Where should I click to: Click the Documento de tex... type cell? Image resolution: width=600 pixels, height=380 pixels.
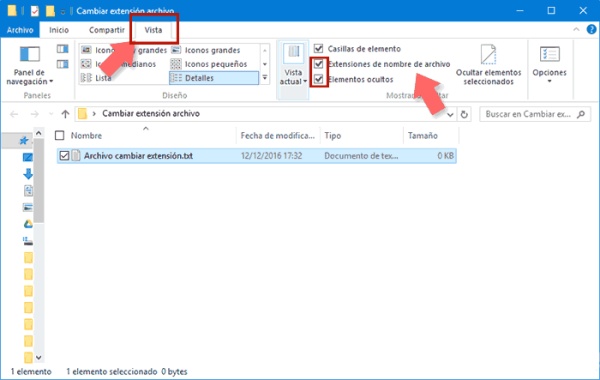[x=361, y=156]
